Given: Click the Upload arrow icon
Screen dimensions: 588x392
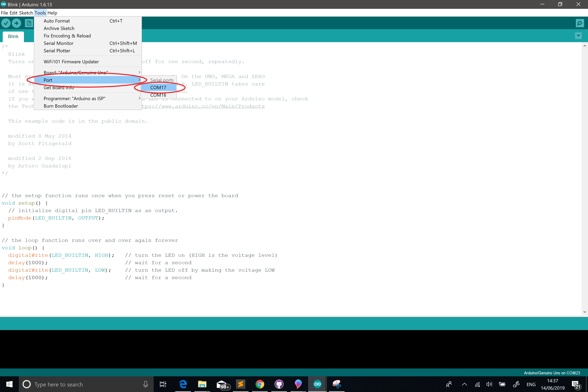Looking at the screenshot, I should [16, 23].
